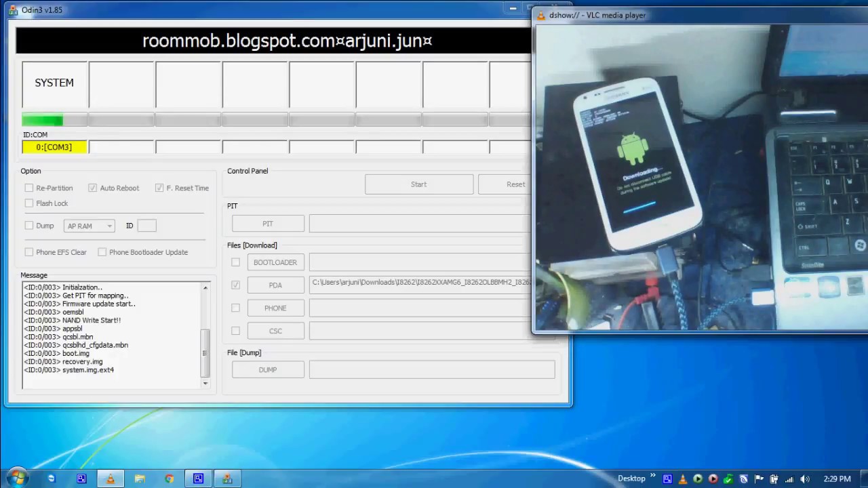Open the network signal bars icon

pyautogui.click(x=789, y=479)
